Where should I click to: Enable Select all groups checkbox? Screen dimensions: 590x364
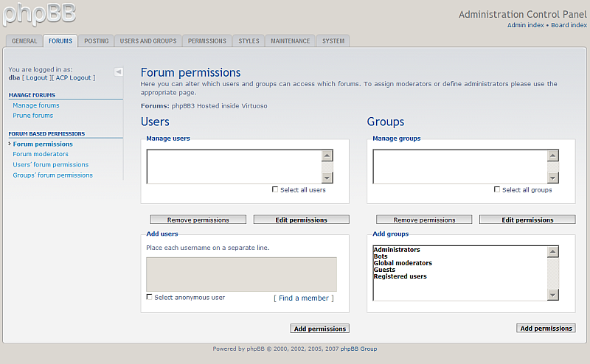point(497,189)
